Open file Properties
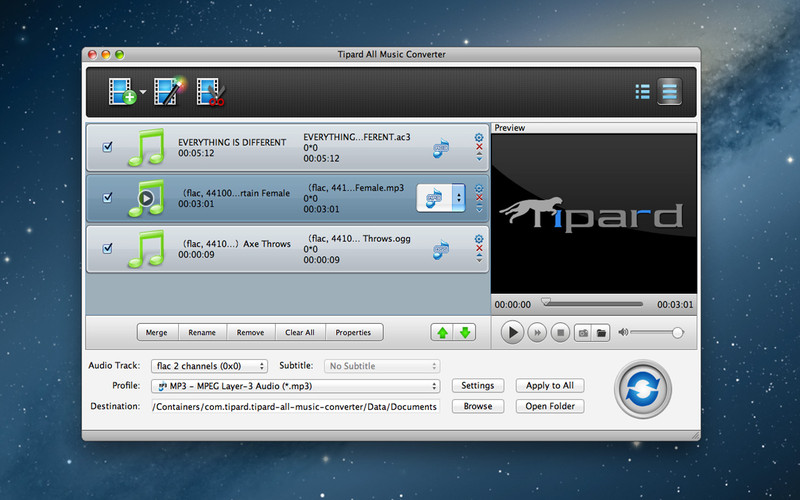Viewport: 800px width, 500px height. pos(354,332)
